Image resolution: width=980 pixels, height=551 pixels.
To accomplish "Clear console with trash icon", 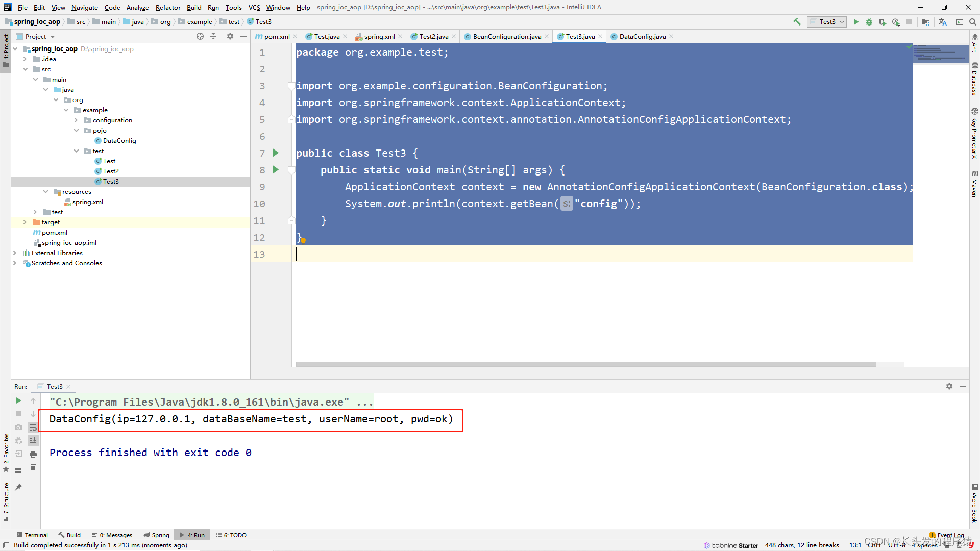I will pyautogui.click(x=33, y=467).
